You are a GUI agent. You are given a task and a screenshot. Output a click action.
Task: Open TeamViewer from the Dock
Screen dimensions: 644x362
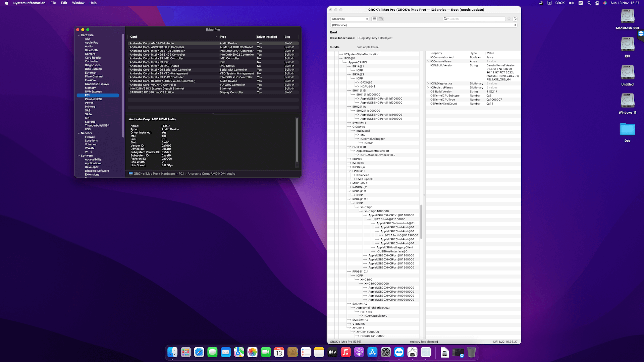click(399, 352)
